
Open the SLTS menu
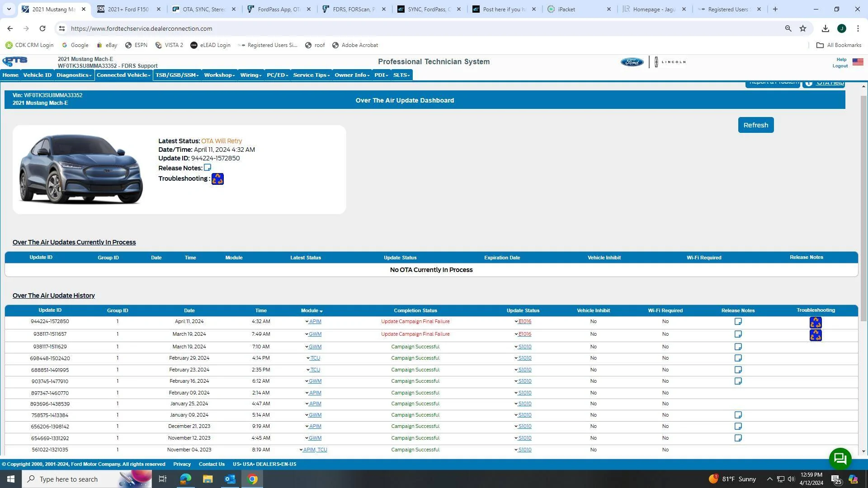click(x=401, y=75)
